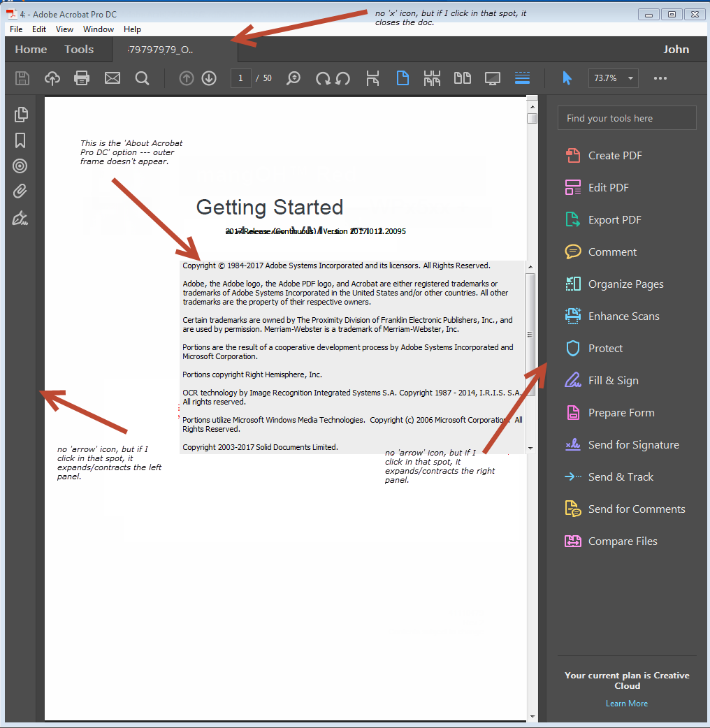Click About box scrollbar up arrow
This screenshot has width=710, height=728.
tap(530, 266)
